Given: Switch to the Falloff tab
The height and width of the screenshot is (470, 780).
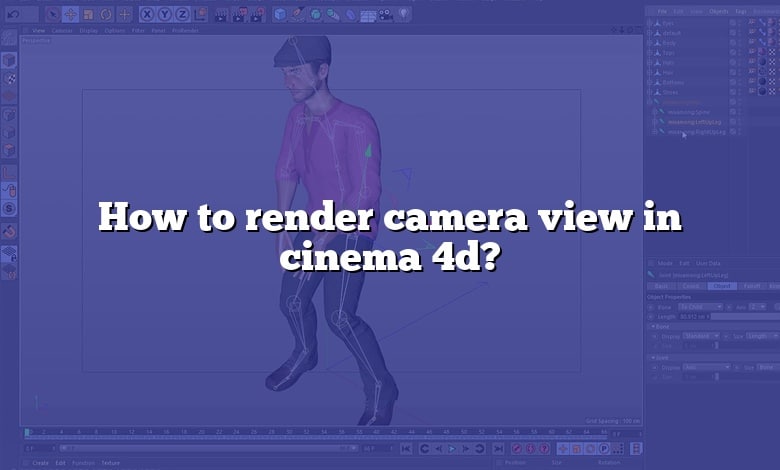Looking at the screenshot, I should pos(752,286).
